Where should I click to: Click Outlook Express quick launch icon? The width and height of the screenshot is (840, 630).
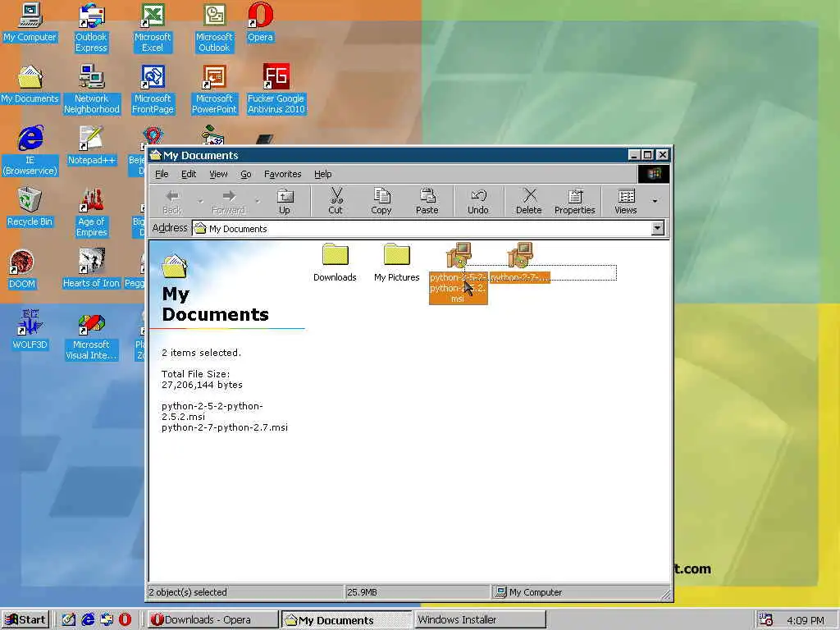point(107,620)
